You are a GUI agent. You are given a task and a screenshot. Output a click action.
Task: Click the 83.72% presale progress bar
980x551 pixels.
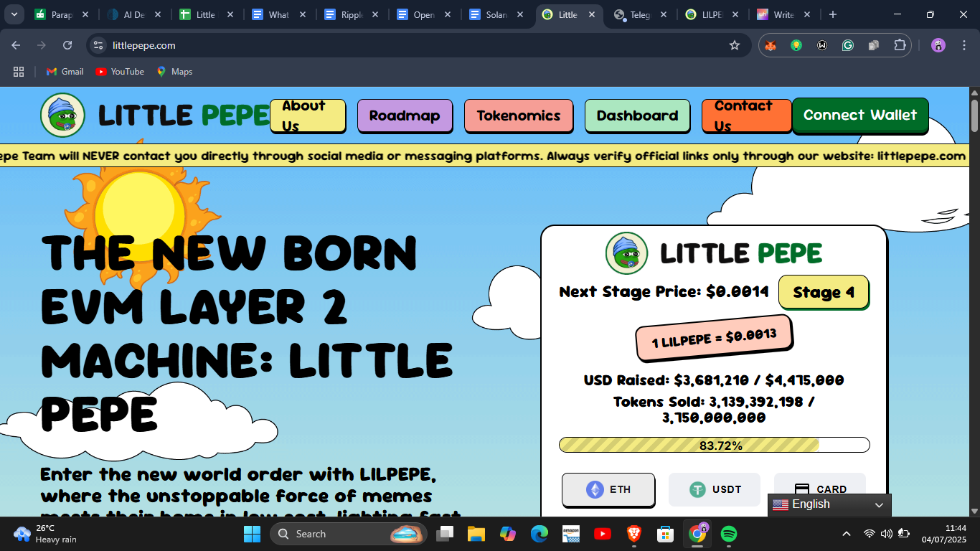(715, 445)
